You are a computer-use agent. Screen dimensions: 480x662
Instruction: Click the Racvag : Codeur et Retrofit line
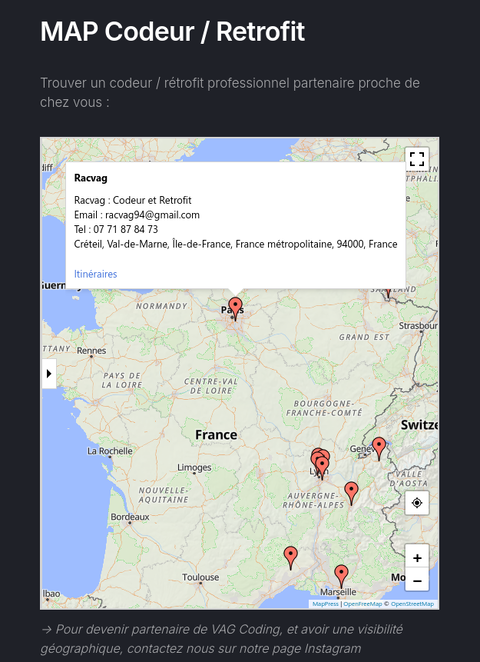click(x=133, y=200)
